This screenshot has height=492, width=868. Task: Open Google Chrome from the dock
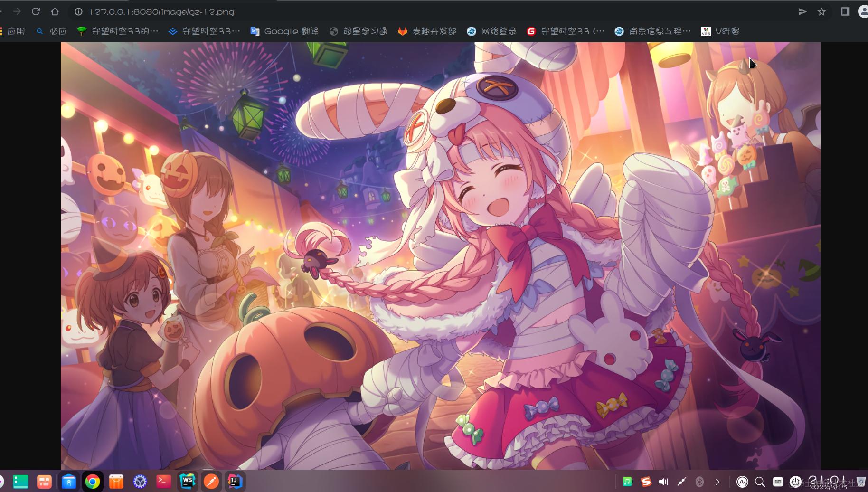point(93,481)
